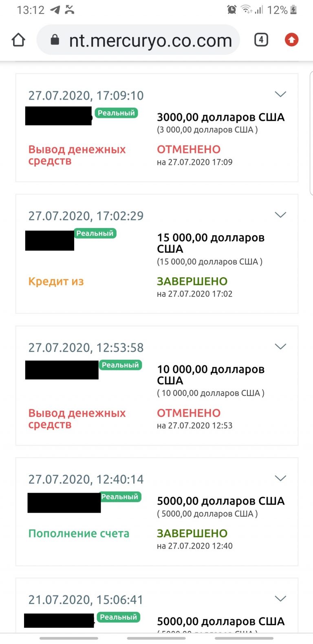Screen dimensions: 313x644
Task: Tap the alarm clock status icon
Action: click(x=232, y=9)
